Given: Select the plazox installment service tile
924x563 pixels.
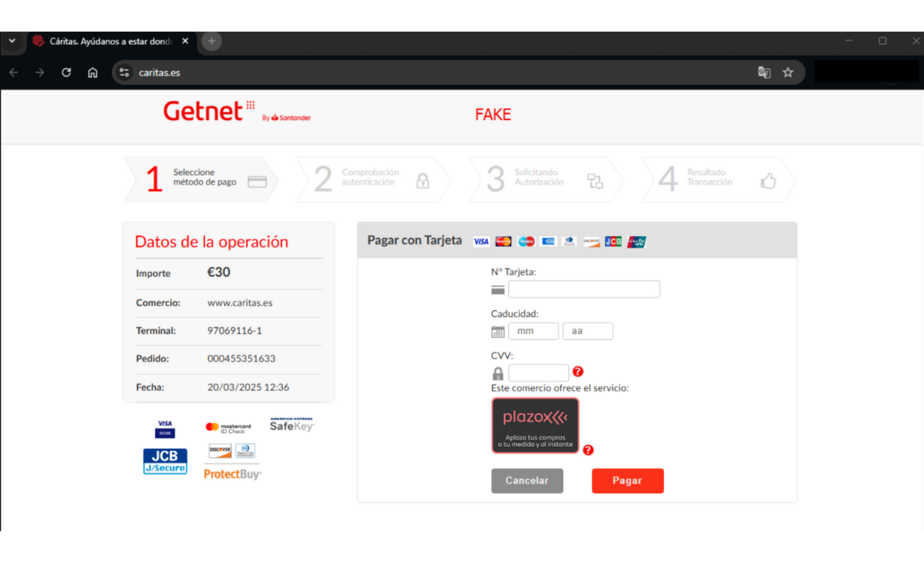Looking at the screenshot, I should 535,425.
